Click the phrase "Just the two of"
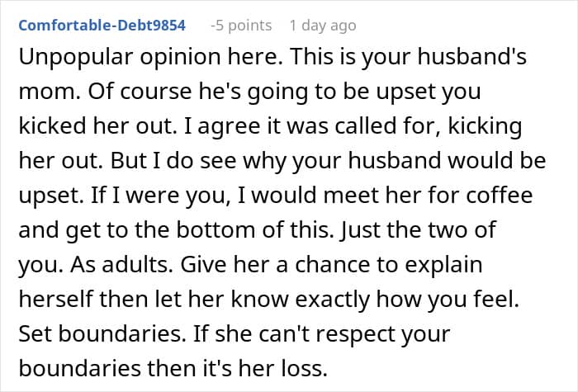Viewport: 578px width, 392px height. point(419,229)
